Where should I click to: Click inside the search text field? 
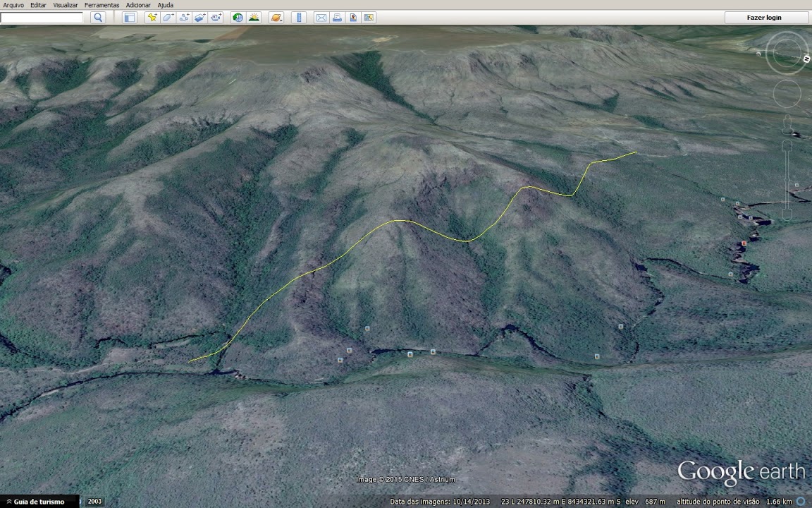(x=42, y=18)
